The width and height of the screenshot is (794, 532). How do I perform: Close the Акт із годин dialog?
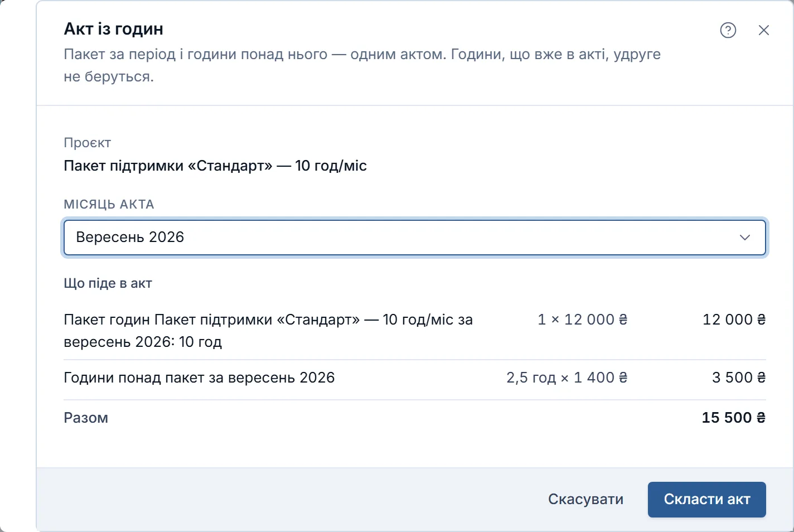(x=764, y=30)
